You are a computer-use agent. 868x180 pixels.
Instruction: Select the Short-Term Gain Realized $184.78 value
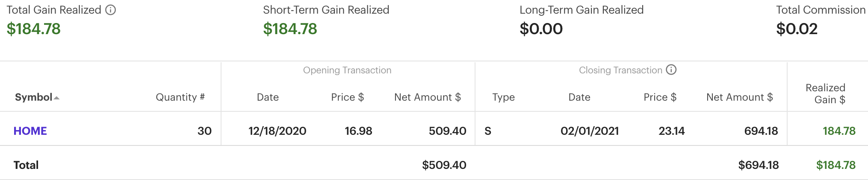pyautogui.click(x=290, y=29)
